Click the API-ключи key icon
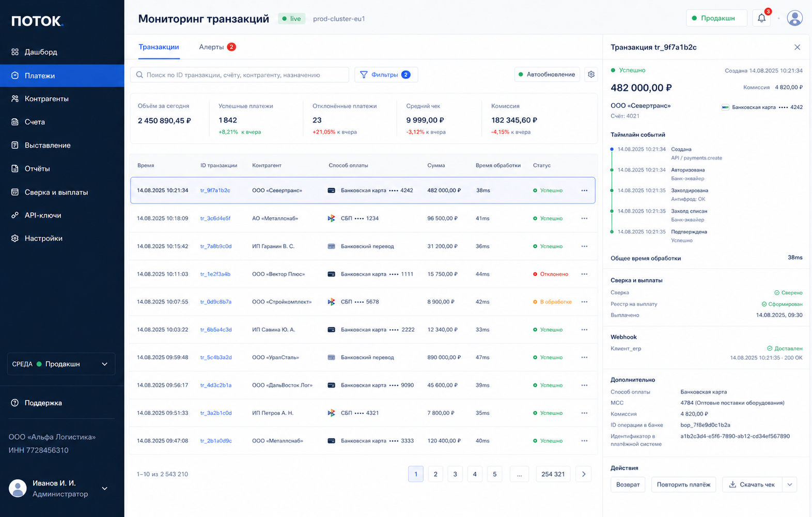This screenshot has height=517, width=812. [15, 215]
